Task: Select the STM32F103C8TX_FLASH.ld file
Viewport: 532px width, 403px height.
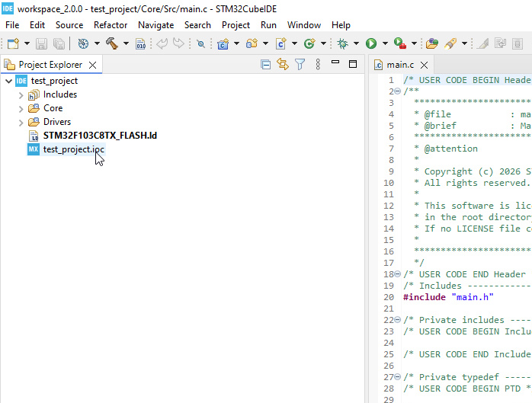Action: (x=100, y=136)
